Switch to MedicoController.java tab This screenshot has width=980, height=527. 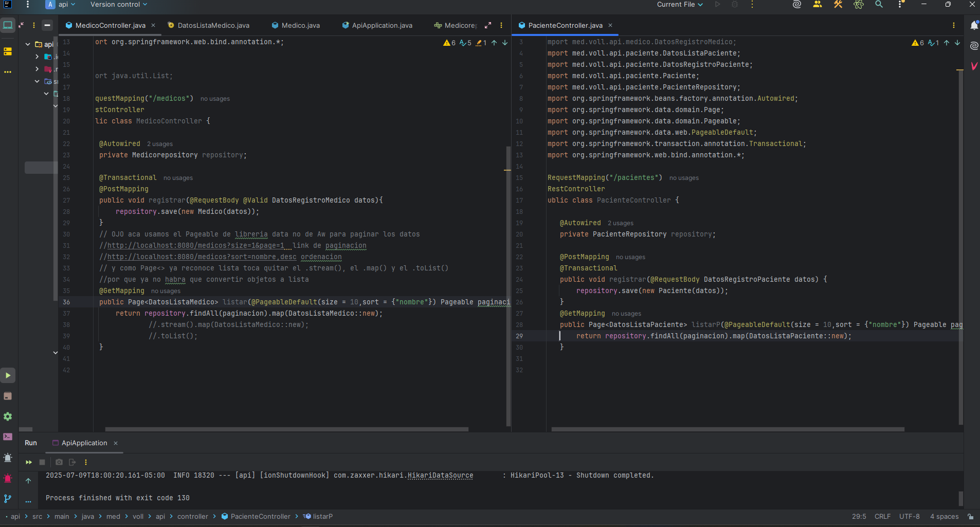(110, 25)
